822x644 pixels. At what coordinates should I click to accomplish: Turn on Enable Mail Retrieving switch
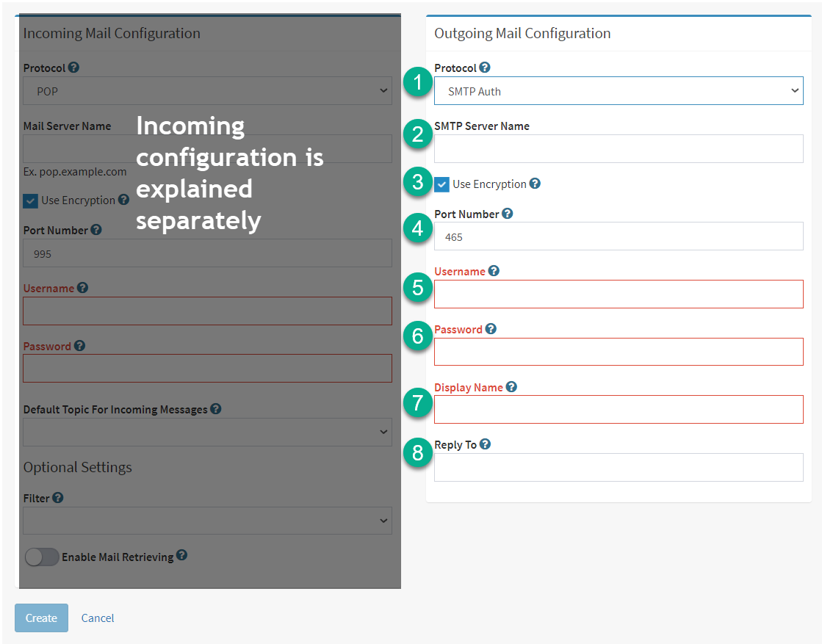coord(42,557)
